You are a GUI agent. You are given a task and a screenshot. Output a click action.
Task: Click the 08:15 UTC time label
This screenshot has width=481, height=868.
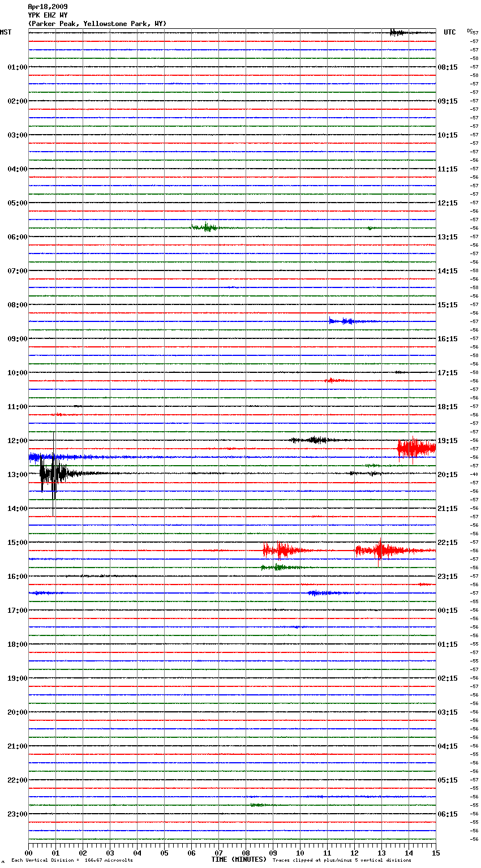448,67
